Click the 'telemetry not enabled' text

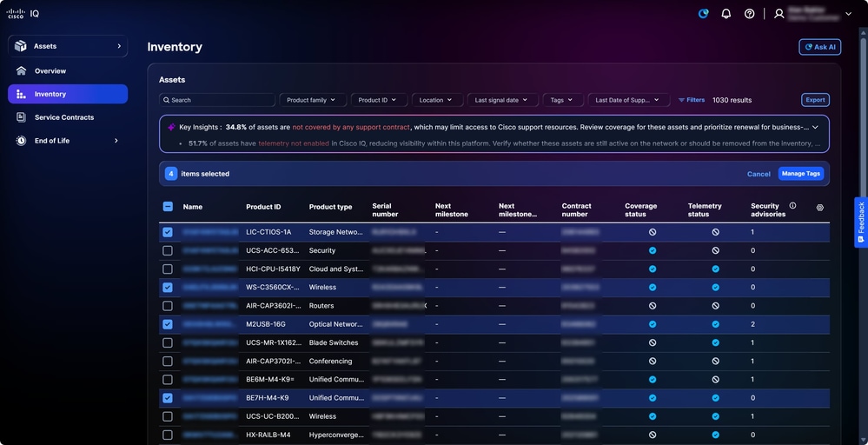coord(294,143)
